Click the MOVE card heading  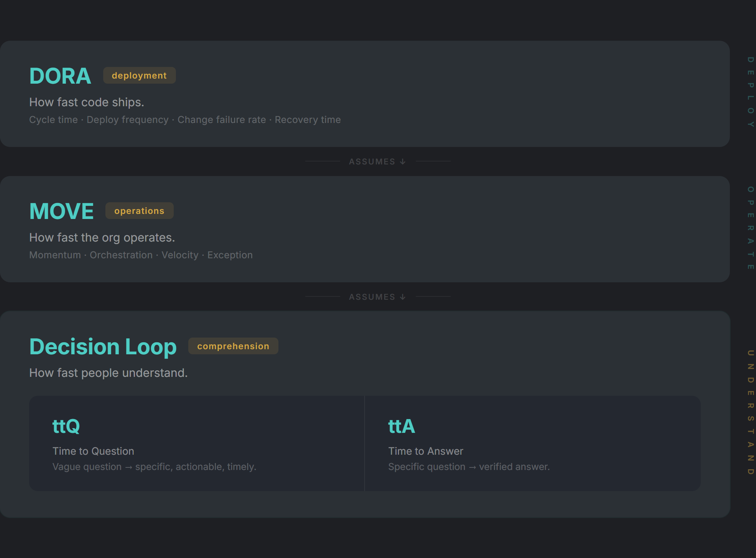click(x=61, y=210)
